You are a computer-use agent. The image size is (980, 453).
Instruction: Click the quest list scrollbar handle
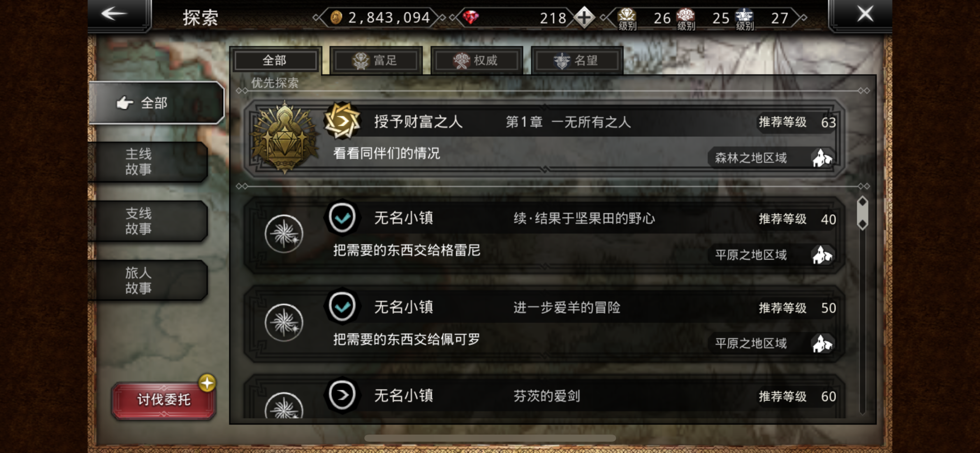click(862, 213)
